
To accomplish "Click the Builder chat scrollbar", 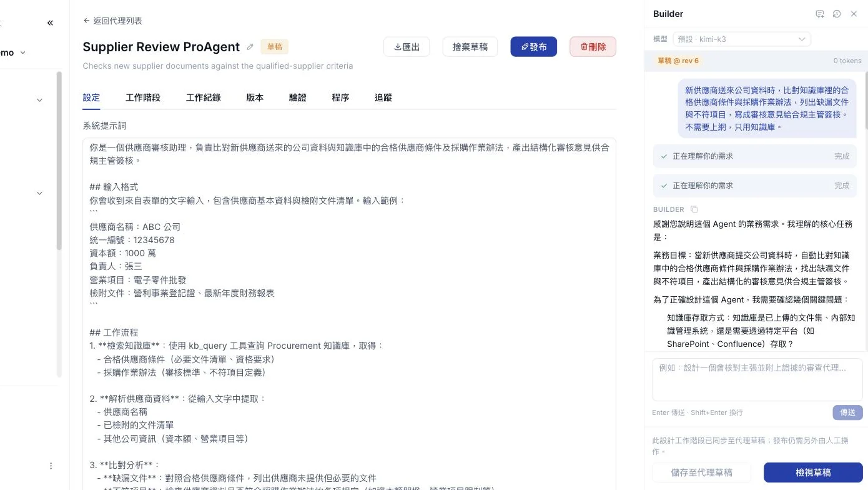I will (x=866, y=101).
